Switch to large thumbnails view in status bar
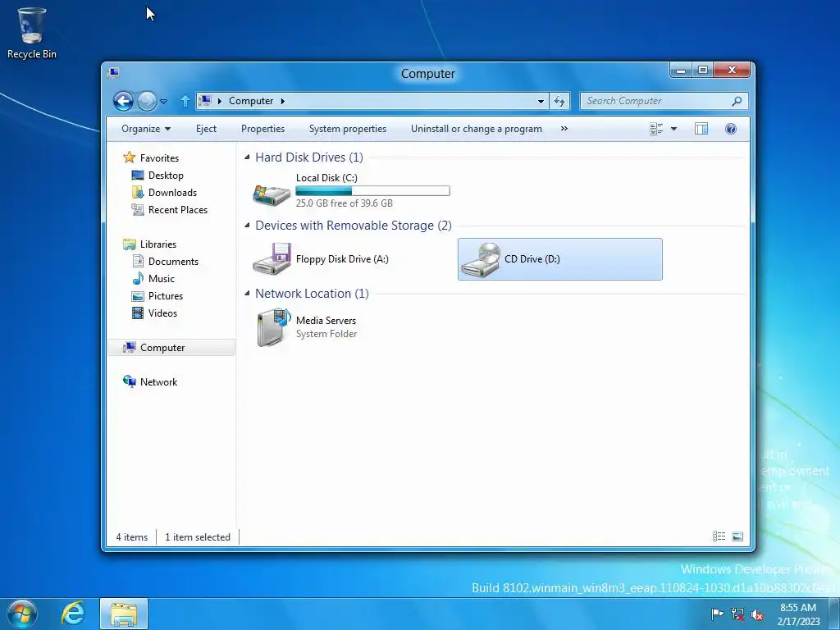The image size is (840, 630). tap(737, 536)
